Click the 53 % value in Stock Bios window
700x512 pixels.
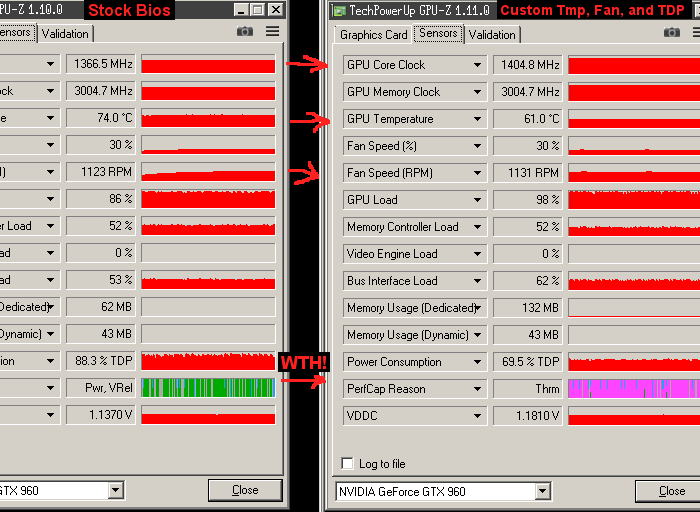[x=101, y=280]
